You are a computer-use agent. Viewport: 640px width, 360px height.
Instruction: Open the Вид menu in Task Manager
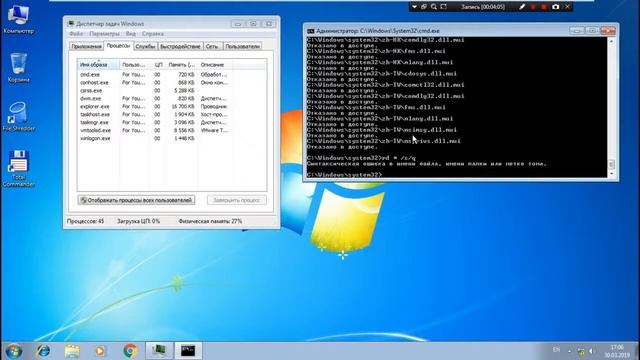pos(131,34)
